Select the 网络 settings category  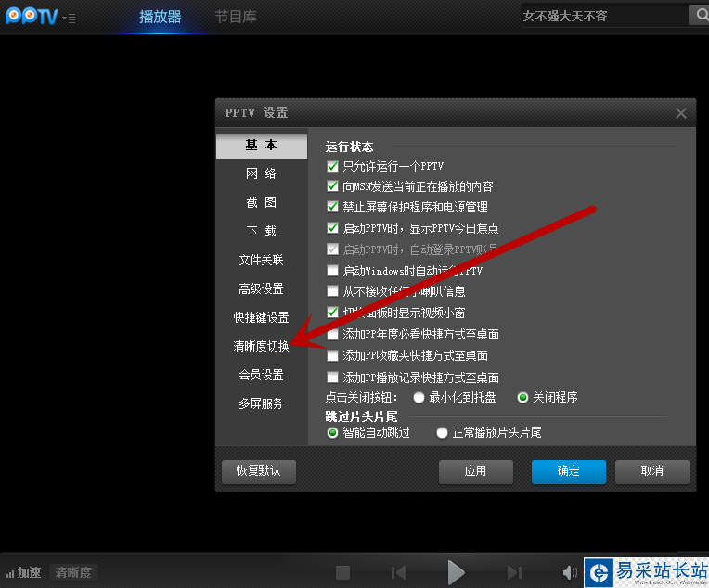click(x=262, y=173)
